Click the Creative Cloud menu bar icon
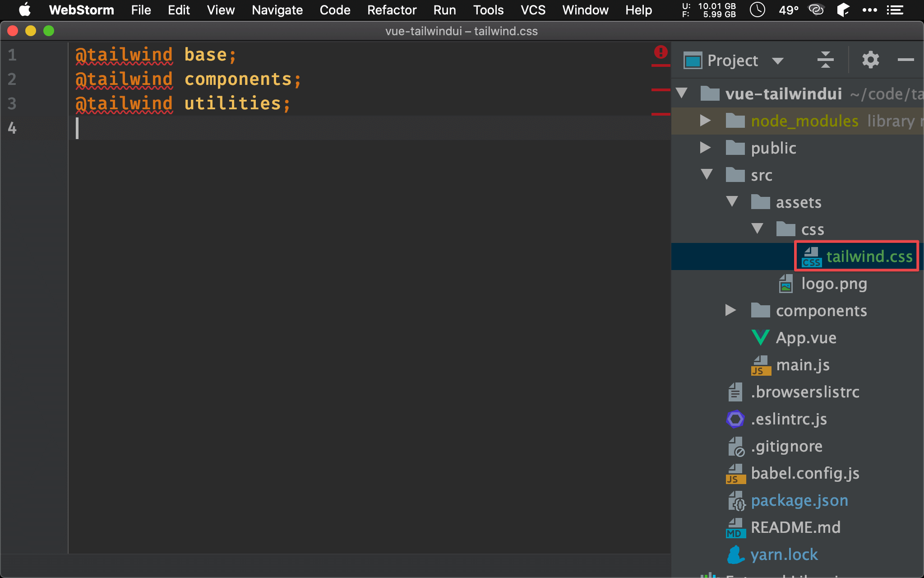 [x=816, y=9]
